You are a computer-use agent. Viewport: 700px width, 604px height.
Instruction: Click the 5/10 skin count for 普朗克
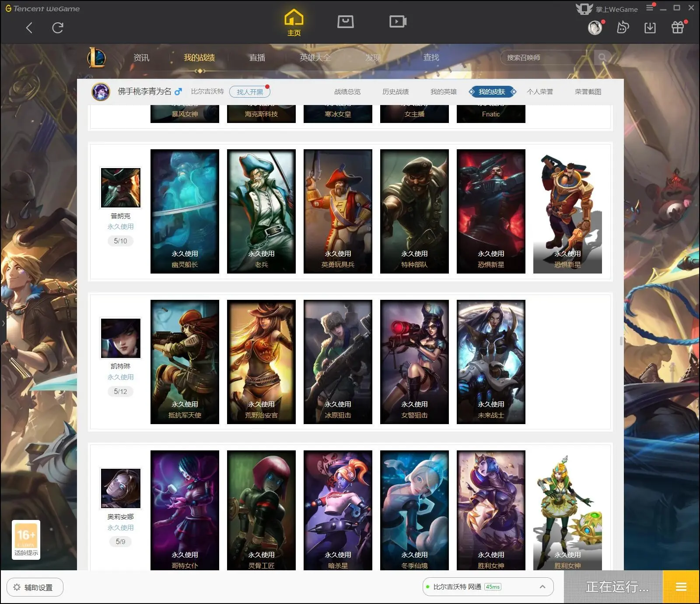pos(121,241)
